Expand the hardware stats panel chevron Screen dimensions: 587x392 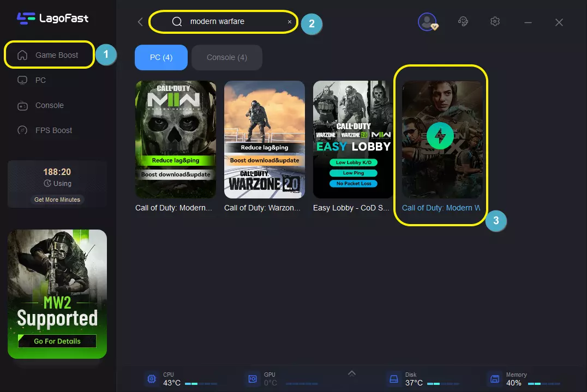pyautogui.click(x=352, y=373)
